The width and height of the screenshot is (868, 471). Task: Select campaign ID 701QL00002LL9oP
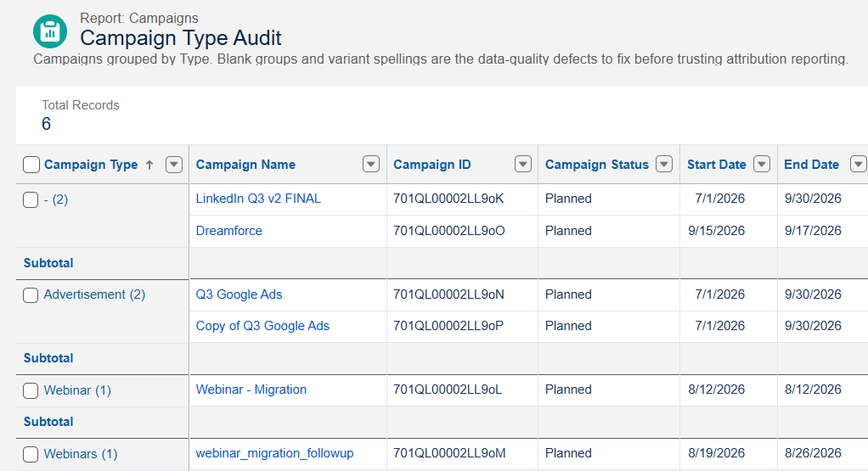[x=448, y=326]
